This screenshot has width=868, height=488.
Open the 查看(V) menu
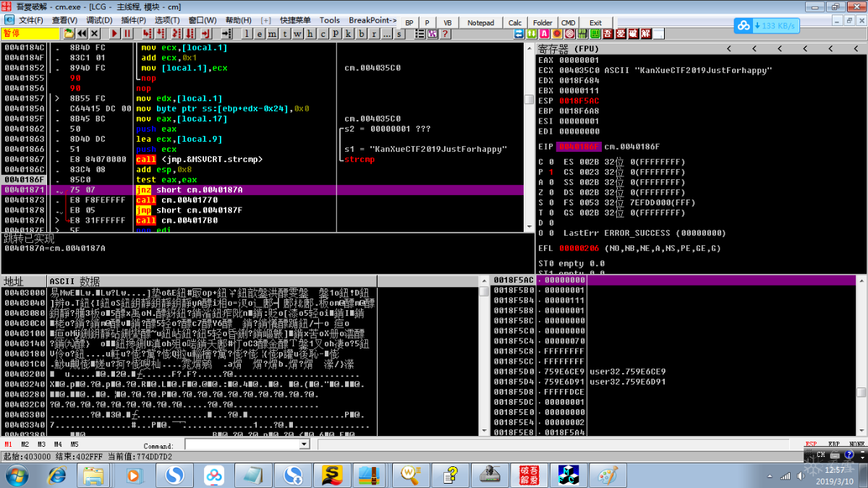tap(65, 20)
